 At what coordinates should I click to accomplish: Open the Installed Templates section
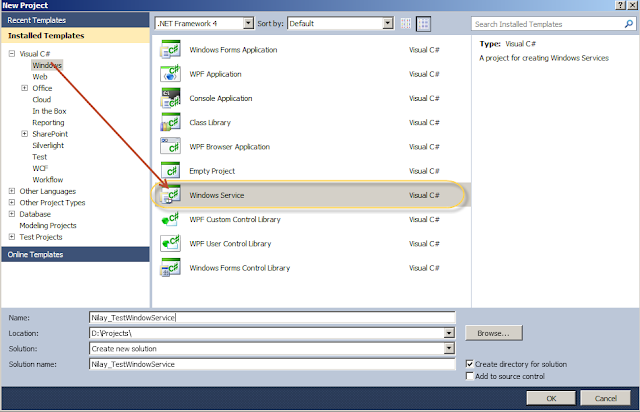(76, 36)
